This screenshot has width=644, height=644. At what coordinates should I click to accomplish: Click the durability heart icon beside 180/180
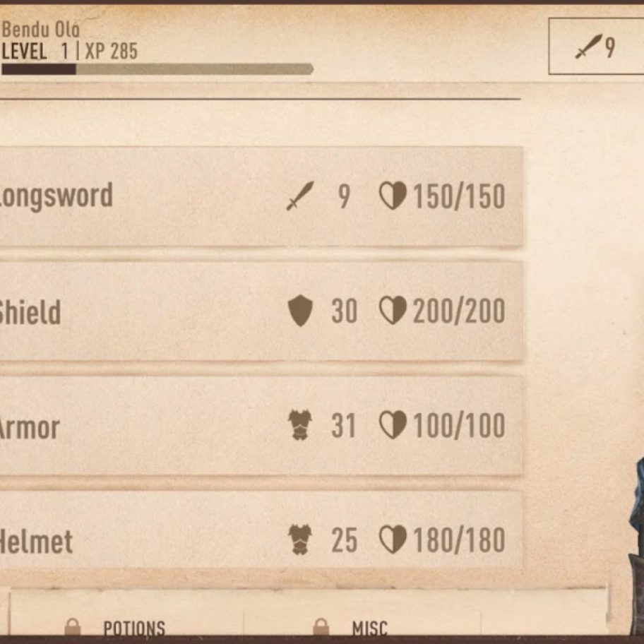click(393, 539)
